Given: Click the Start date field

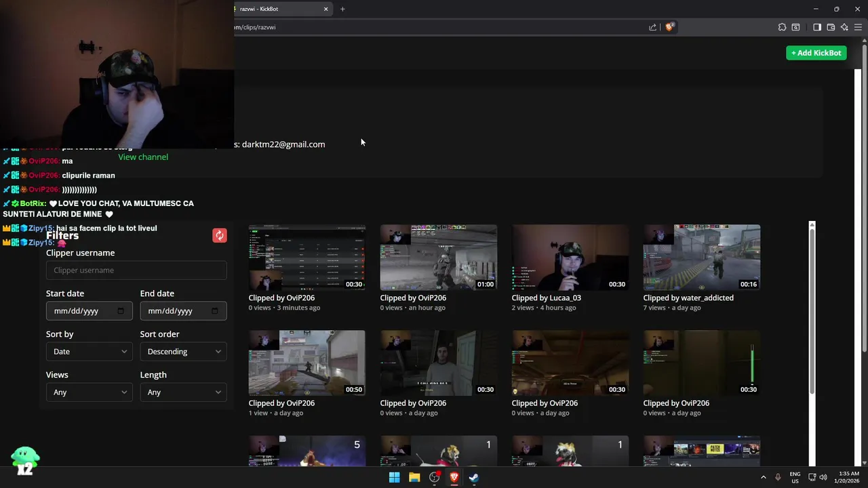Looking at the screenshot, I should click(89, 310).
